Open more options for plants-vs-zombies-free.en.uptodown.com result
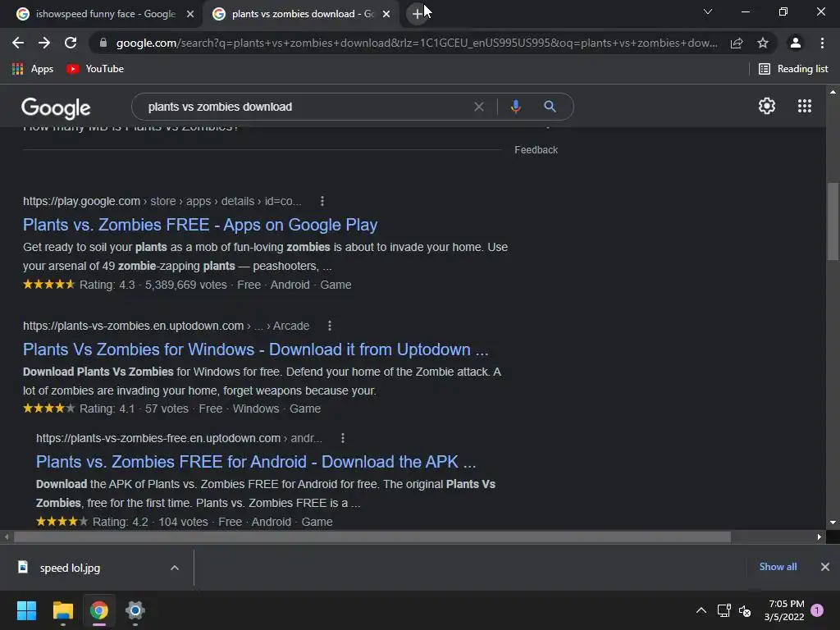Image resolution: width=840 pixels, height=630 pixels. [343, 438]
